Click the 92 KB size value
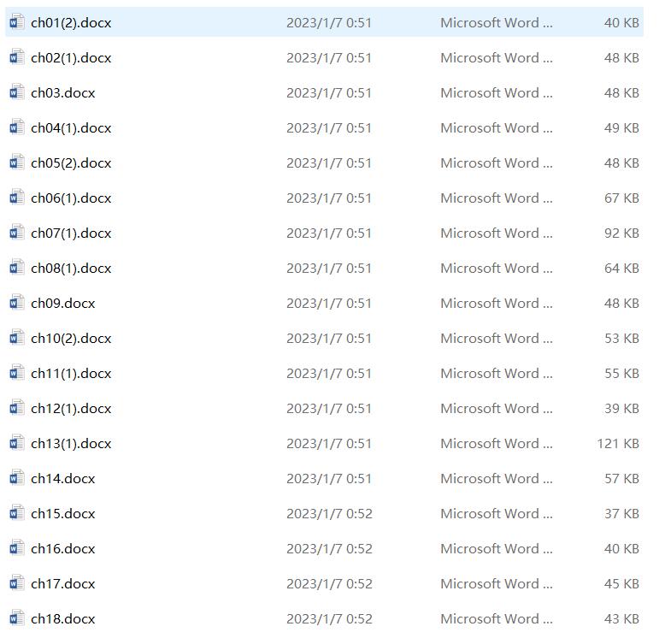 pyautogui.click(x=621, y=233)
